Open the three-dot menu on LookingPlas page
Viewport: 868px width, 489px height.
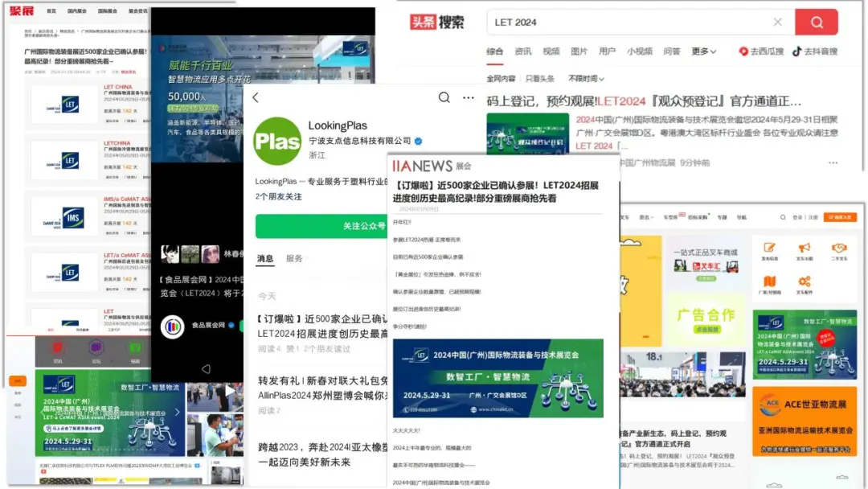pyautogui.click(x=469, y=97)
